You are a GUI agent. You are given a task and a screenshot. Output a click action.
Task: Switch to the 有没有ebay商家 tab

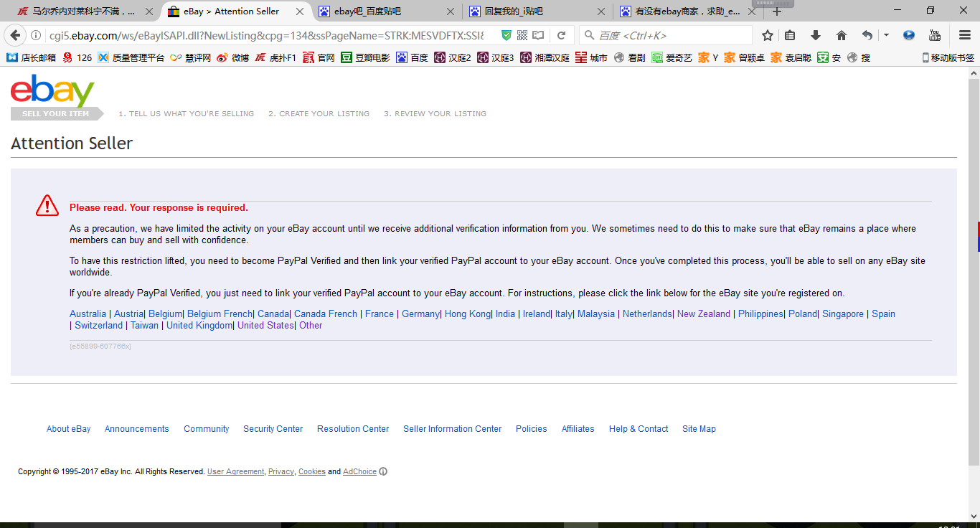[x=688, y=11]
